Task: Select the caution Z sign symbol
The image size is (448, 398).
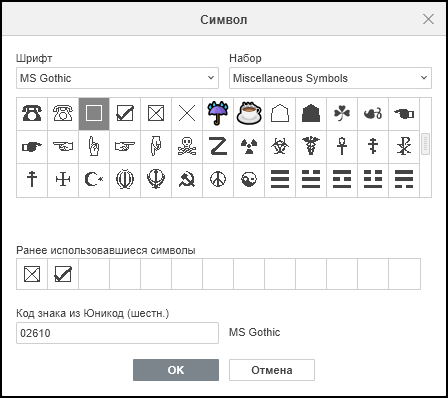Action: tap(218, 147)
